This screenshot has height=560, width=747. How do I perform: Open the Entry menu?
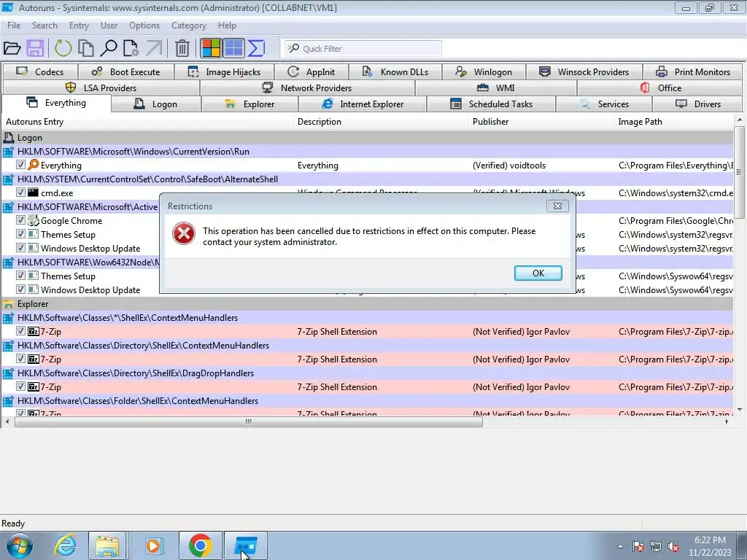click(x=79, y=26)
